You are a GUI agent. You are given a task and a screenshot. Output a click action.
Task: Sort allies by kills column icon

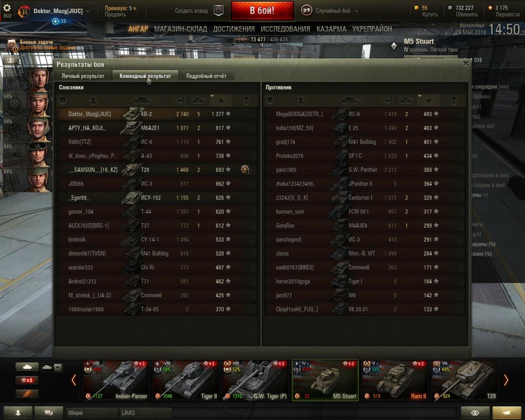(199, 101)
